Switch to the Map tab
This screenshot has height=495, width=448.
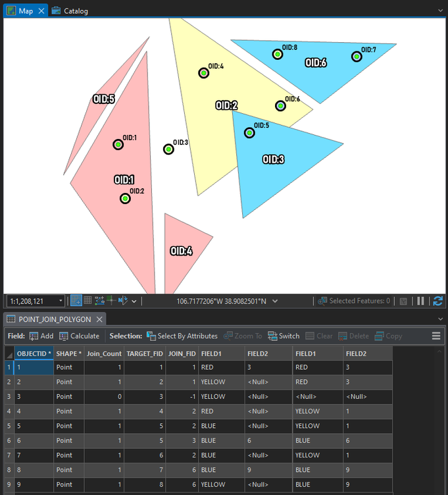26,11
